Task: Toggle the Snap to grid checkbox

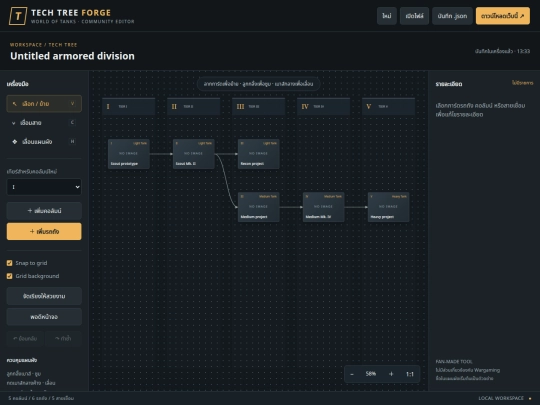Action: 10,263
